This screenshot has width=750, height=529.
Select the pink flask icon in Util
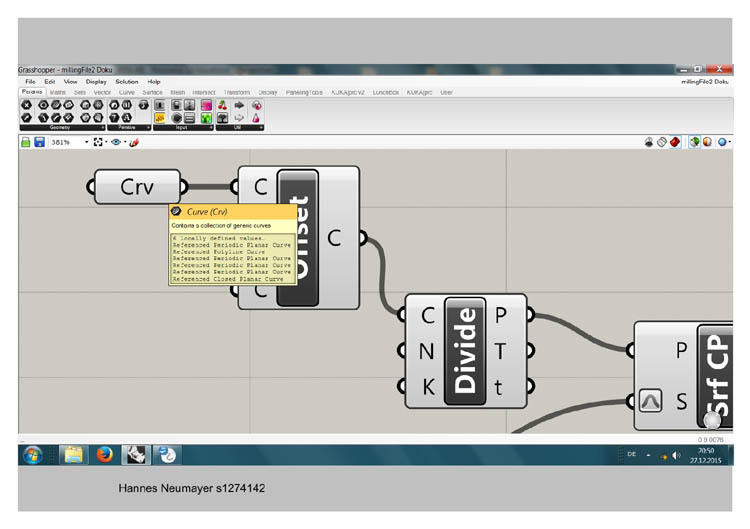(256, 118)
